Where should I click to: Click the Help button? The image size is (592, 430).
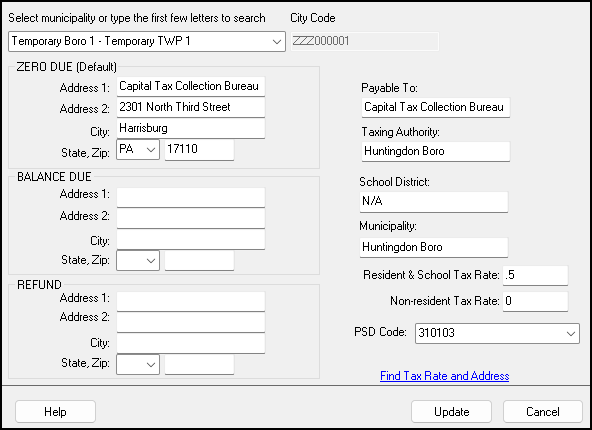[56, 412]
